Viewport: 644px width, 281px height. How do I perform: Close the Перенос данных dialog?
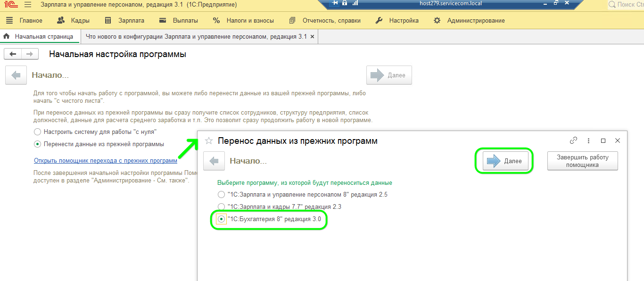(618, 140)
